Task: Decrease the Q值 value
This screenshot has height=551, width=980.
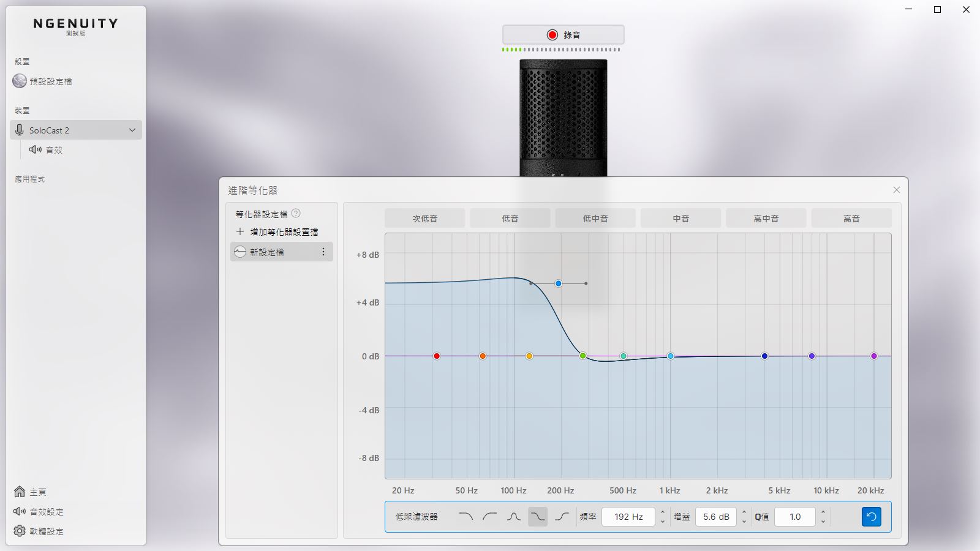Action: click(x=823, y=522)
